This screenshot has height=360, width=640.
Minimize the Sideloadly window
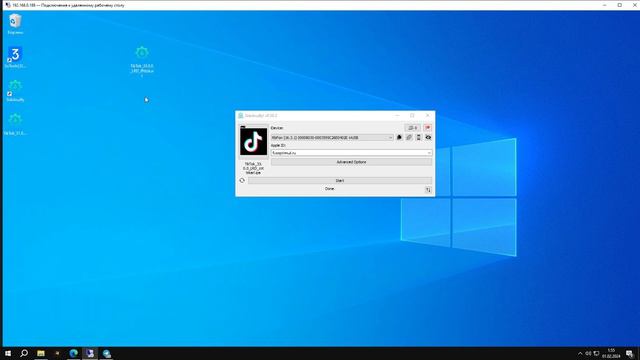pyautogui.click(x=397, y=116)
